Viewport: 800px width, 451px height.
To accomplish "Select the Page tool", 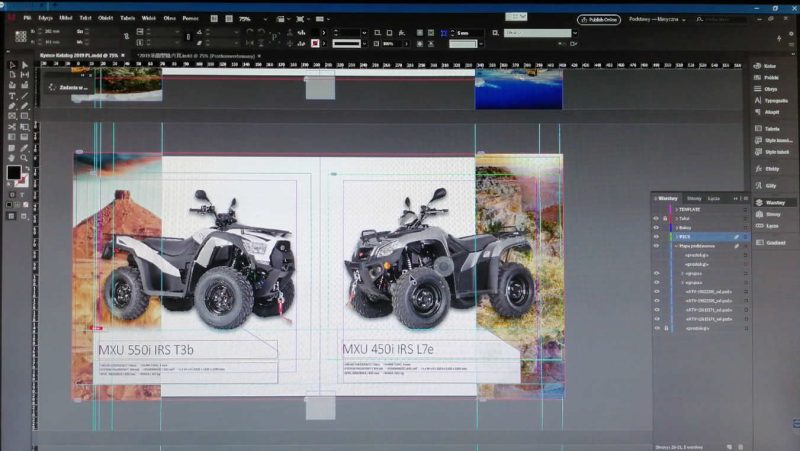I will coord(12,75).
